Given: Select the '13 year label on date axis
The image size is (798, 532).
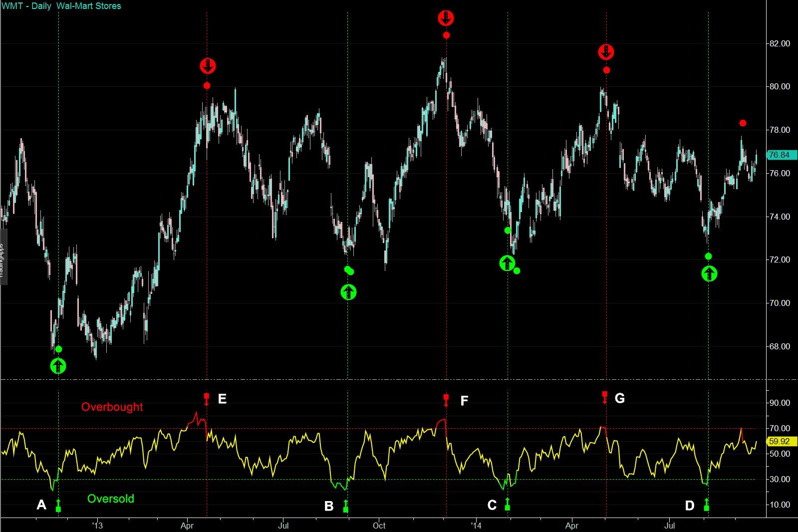Looking at the screenshot, I should coord(97,526).
